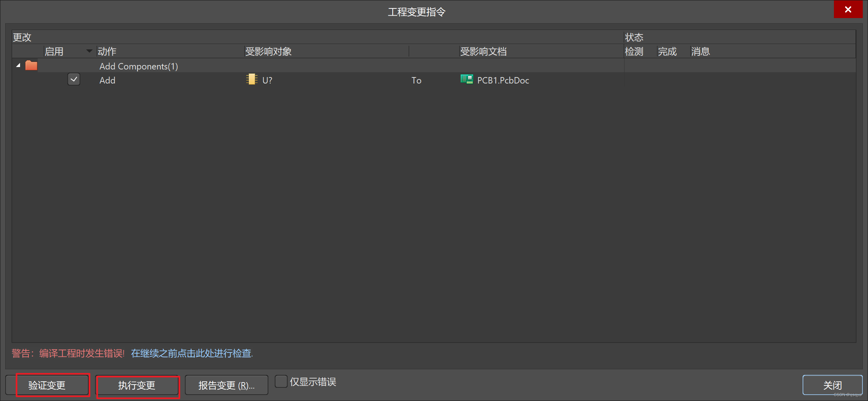This screenshot has height=401, width=868.
Task: Click the 关闭 button
Action: 832,385
